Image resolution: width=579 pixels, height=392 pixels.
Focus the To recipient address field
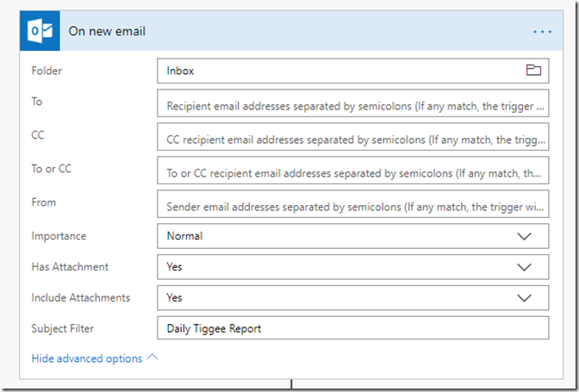point(353,104)
